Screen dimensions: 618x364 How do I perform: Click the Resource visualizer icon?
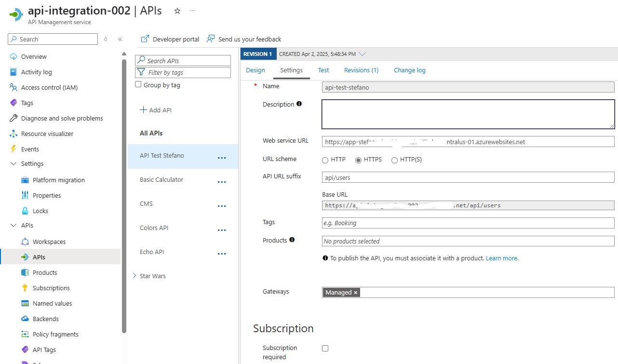(x=13, y=134)
